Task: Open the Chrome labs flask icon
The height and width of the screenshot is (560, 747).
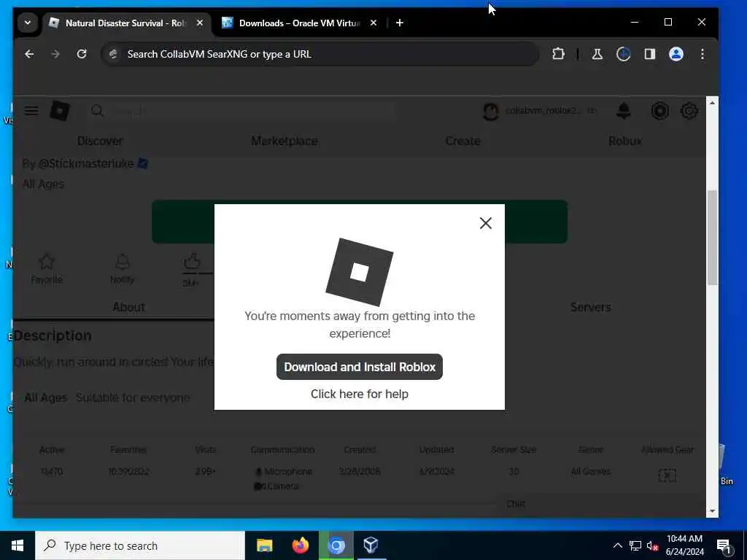Action: click(x=597, y=54)
